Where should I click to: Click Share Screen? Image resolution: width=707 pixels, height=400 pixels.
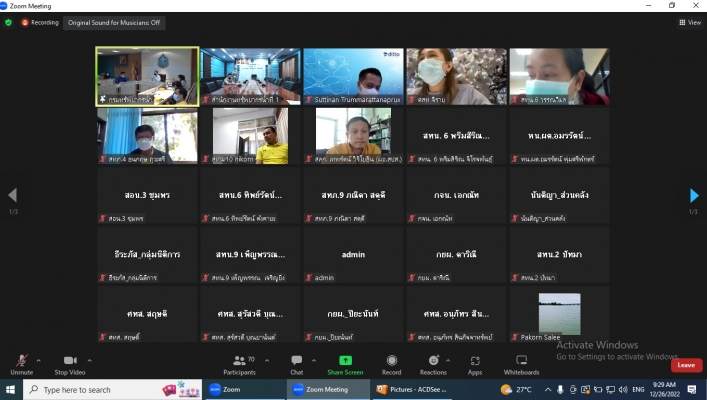click(x=345, y=365)
